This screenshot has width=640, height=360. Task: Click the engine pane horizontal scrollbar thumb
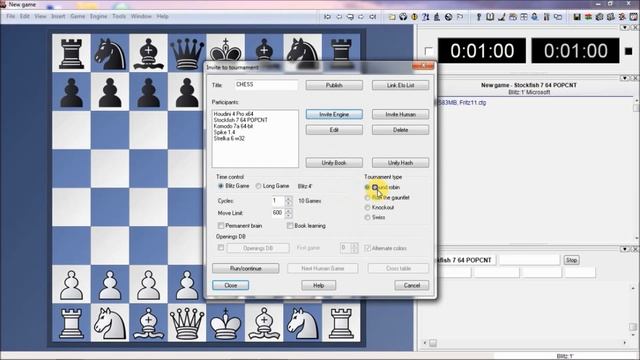pos(433,343)
